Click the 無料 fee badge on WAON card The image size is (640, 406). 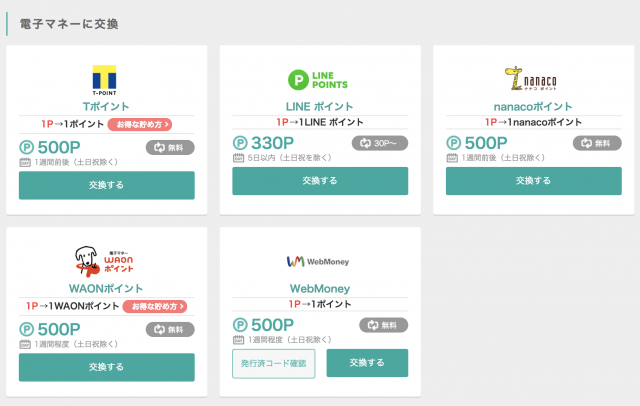point(170,329)
